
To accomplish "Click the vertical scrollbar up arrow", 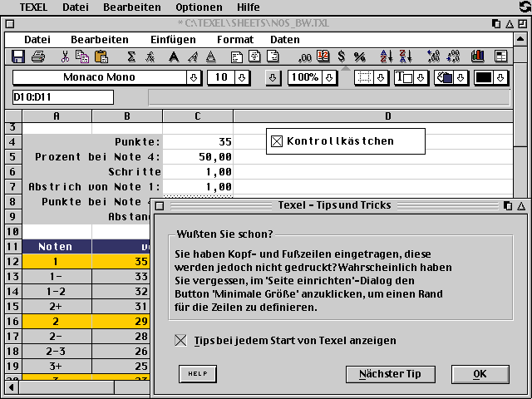I will click(520, 40).
